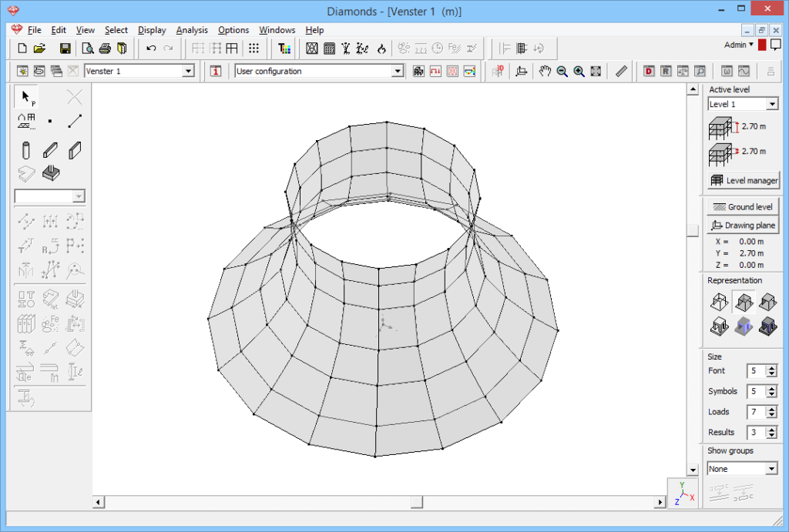Screen dimensions: 789x532
Task: Expand the Show groups dropdown set to None
Action: tap(772, 469)
